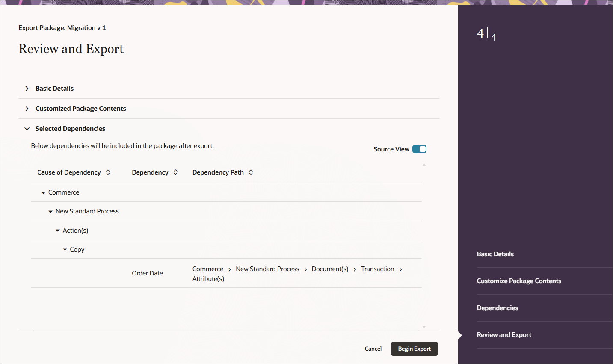Go to Customize Package Contents step
The width and height of the screenshot is (613, 364).
[x=519, y=281]
